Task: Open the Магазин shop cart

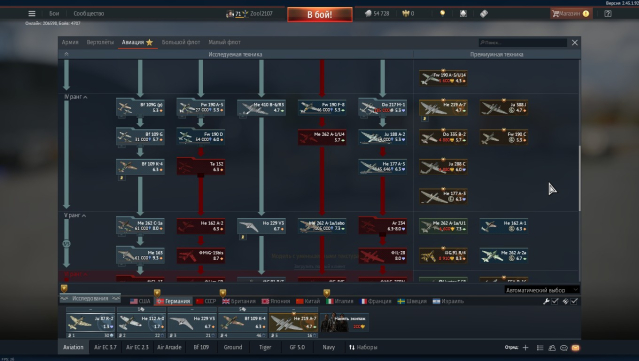Action: (571, 13)
